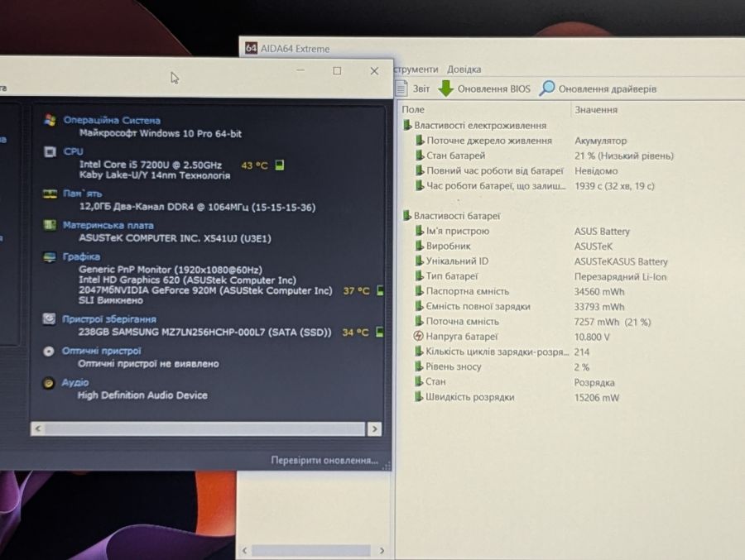
Task: Click the Паспортна ємність row icon
Action: (x=419, y=291)
